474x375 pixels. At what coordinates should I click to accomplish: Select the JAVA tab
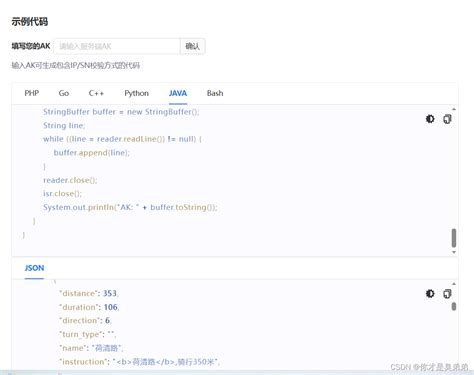pos(178,93)
